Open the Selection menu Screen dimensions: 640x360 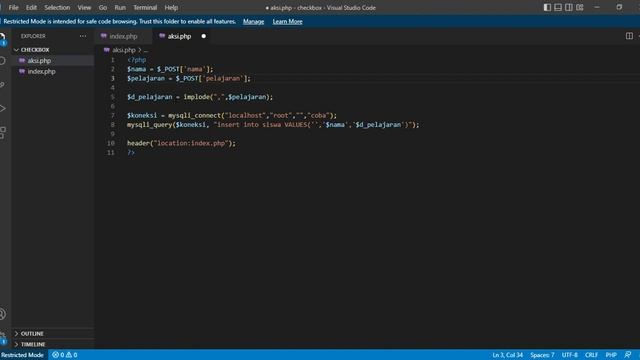(x=57, y=7)
